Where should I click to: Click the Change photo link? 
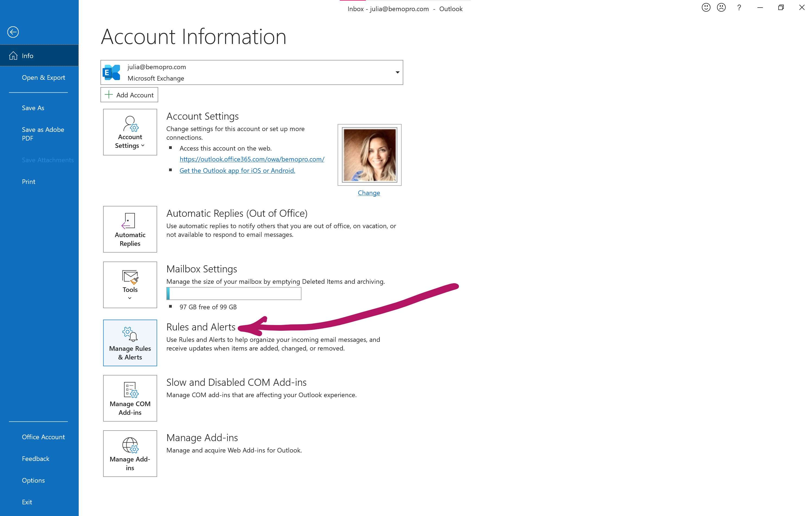point(369,193)
